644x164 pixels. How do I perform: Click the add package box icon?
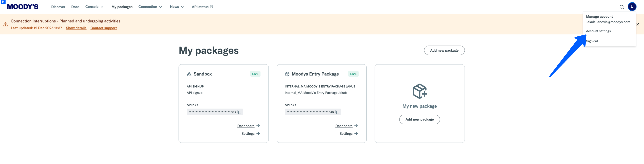point(420,91)
